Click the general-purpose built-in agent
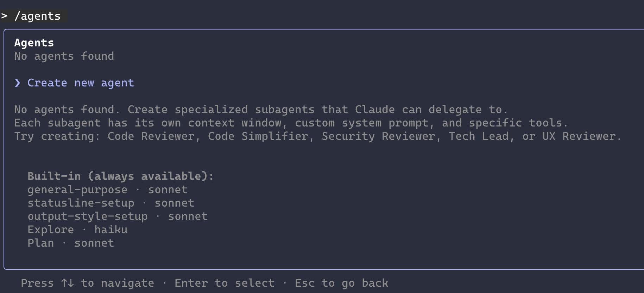 point(77,190)
